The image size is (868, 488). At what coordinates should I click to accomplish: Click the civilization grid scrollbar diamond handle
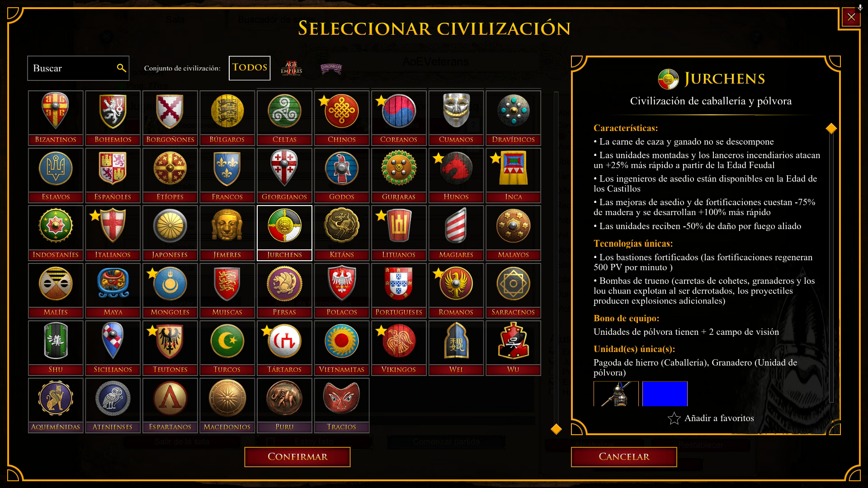(x=556, y=429)
